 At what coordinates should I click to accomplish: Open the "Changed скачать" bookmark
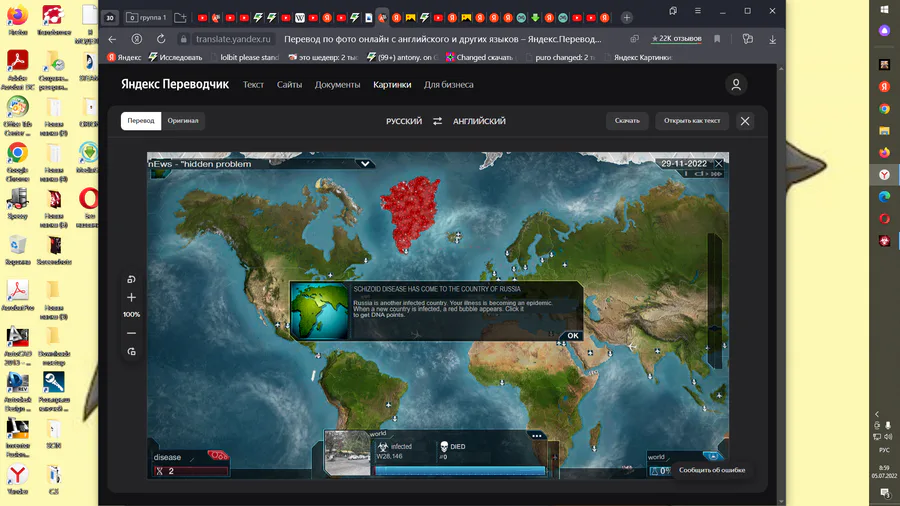(x=479, y=57)
